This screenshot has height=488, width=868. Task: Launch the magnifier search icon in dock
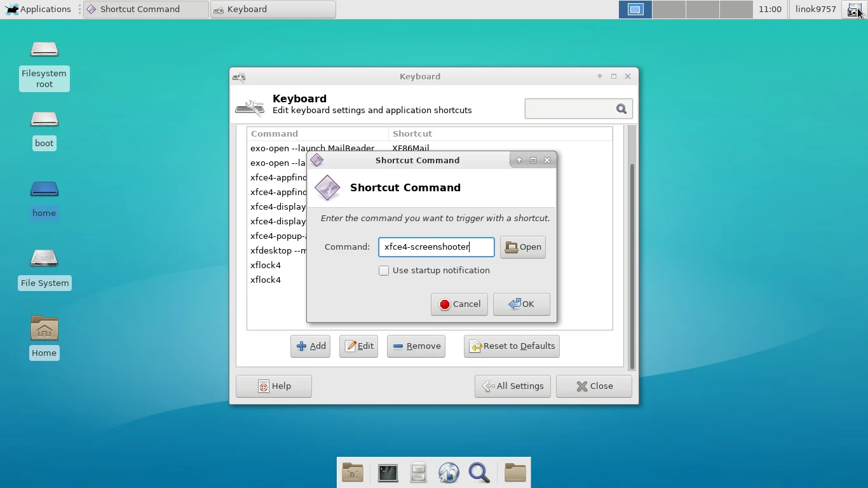pyautogui.click(x=479, y=473)
